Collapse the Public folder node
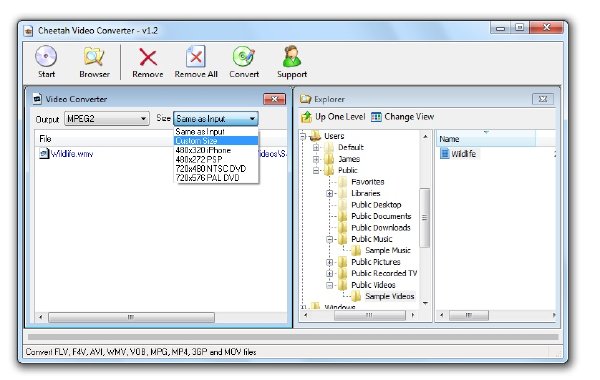The image size is (600, 380). click(x=316, y=171)
